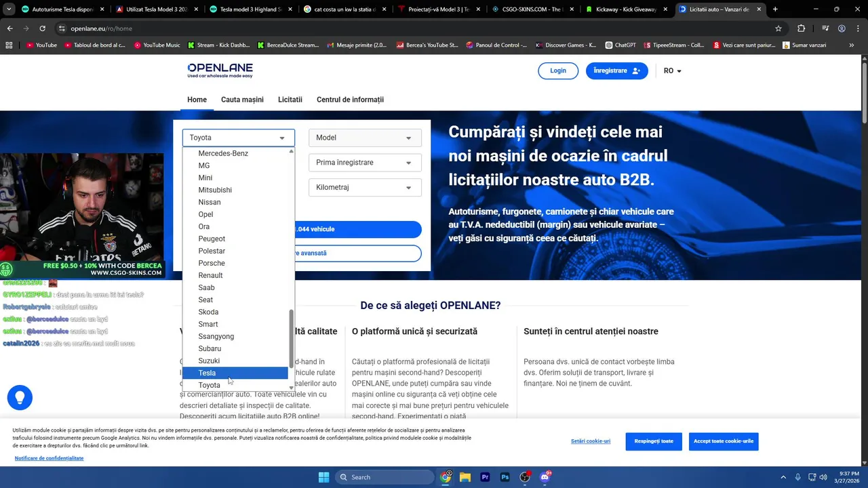Screen dimensions: 868x488
Task: Open Centrul de informații navigation item
Action: click(x=350, y=100)
